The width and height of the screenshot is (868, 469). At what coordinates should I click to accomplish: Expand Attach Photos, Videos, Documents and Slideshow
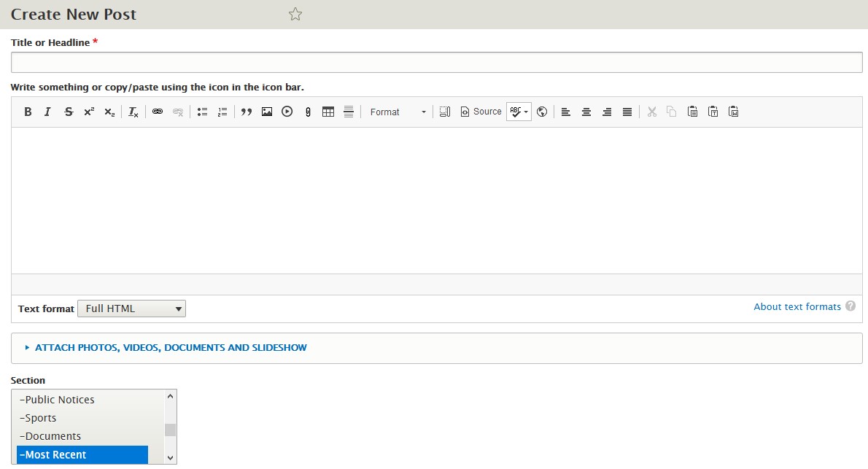click(x=171, y=348)
